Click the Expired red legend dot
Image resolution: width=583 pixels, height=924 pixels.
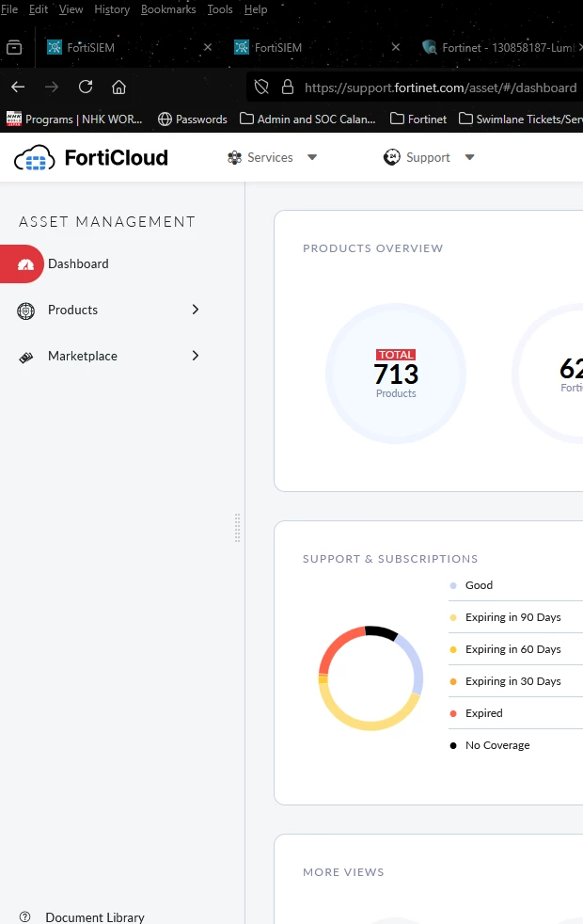(x=453, y=713)
